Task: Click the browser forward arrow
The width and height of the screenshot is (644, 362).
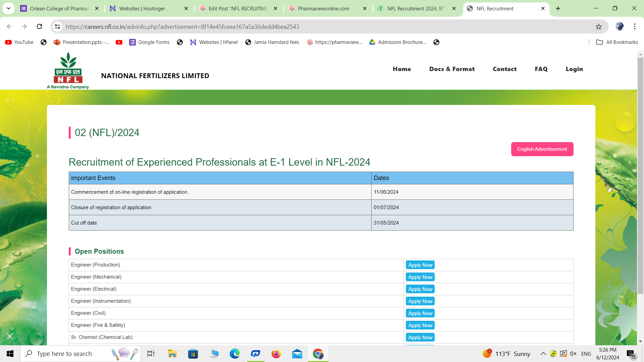Action: [x=24, y=26]
